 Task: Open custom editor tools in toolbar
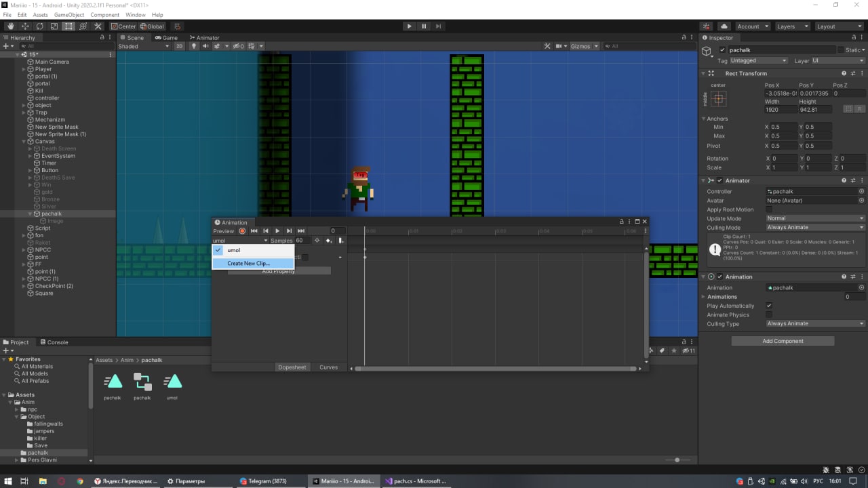click(98, 26)
